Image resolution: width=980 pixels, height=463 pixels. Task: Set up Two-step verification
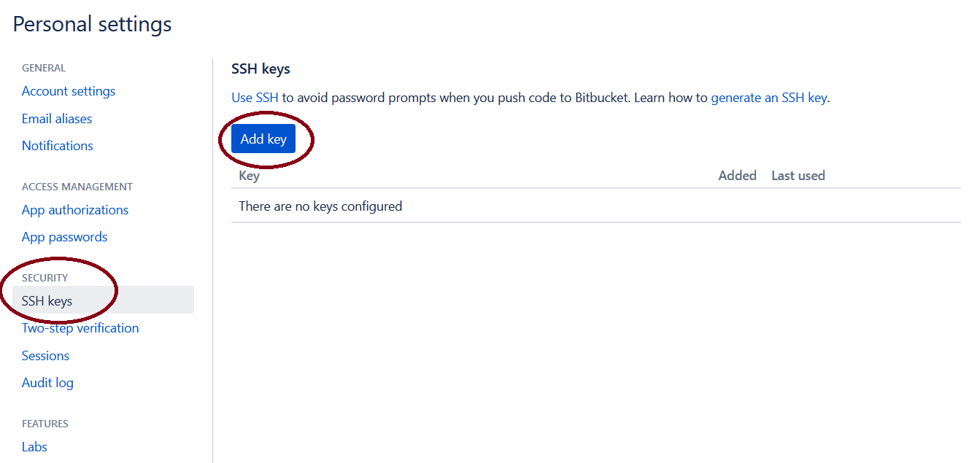80,327
